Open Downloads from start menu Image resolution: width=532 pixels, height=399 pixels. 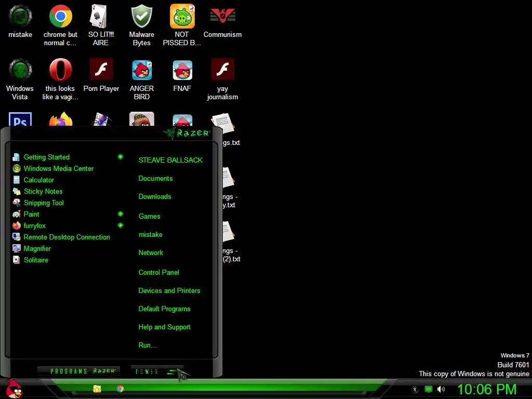[x=155, y=197]
